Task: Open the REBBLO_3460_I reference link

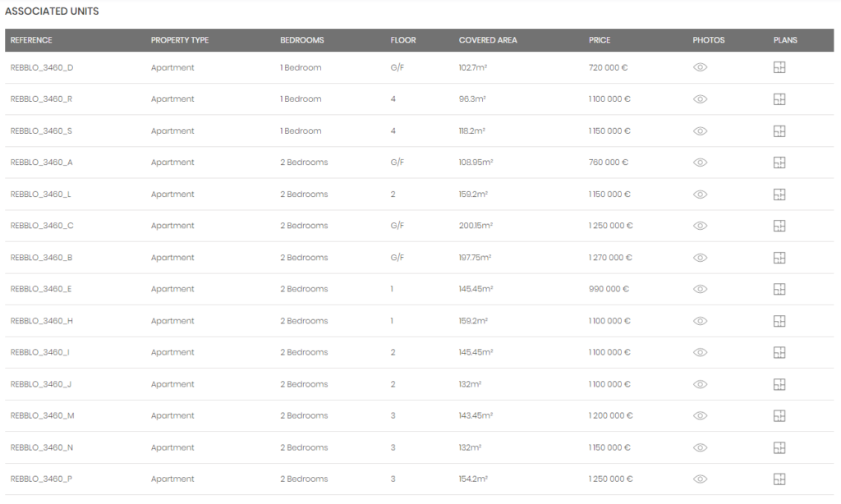Action: pyautogui.click(x=40, y=352)
